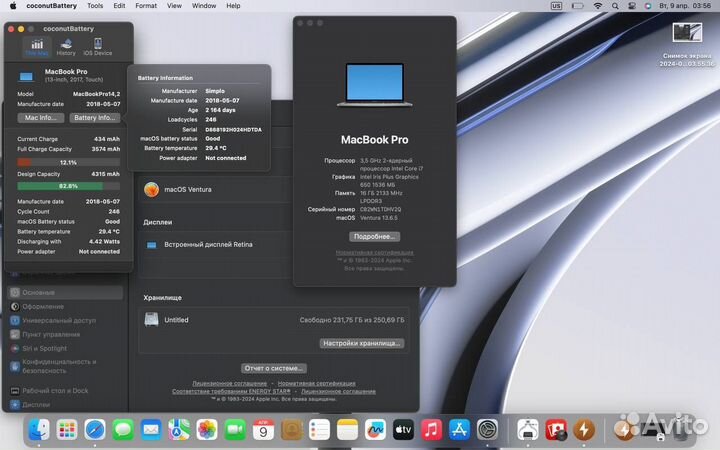Open the View menu
The image size is (720, 450).
point(174,6)
